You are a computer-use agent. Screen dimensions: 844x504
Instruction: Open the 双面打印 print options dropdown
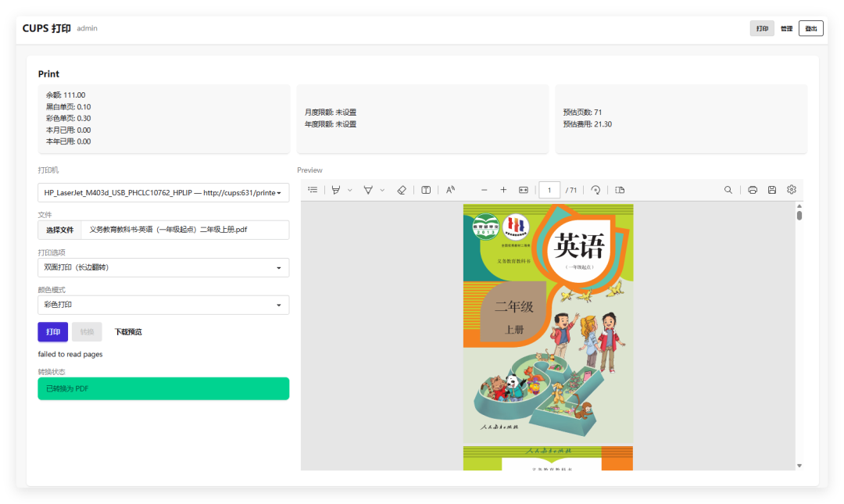click(163, 267)
